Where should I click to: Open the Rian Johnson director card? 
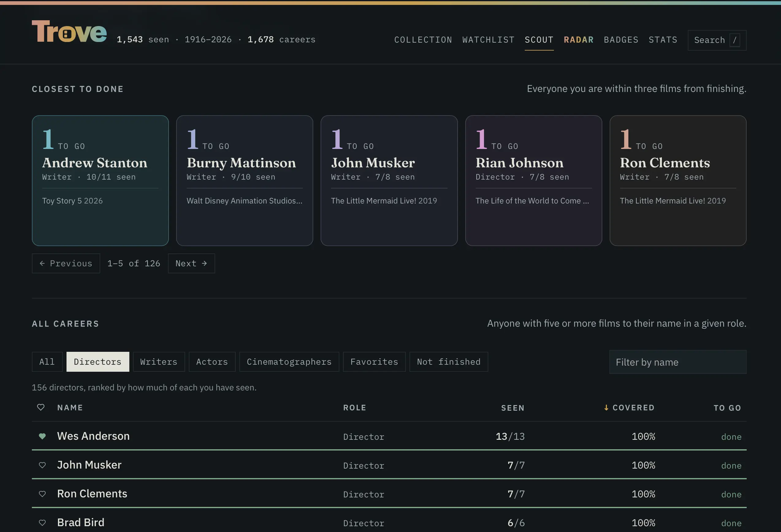pos(533,180)
